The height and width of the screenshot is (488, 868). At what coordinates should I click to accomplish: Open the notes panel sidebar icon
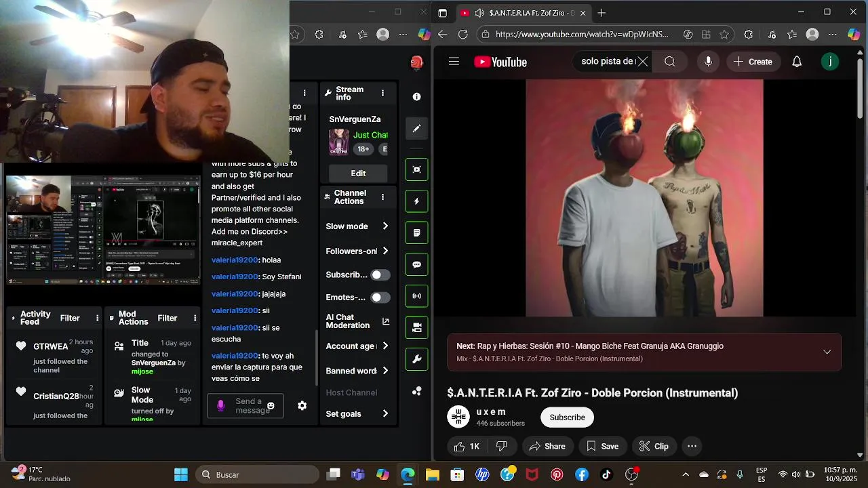click(x=416, y=232)
